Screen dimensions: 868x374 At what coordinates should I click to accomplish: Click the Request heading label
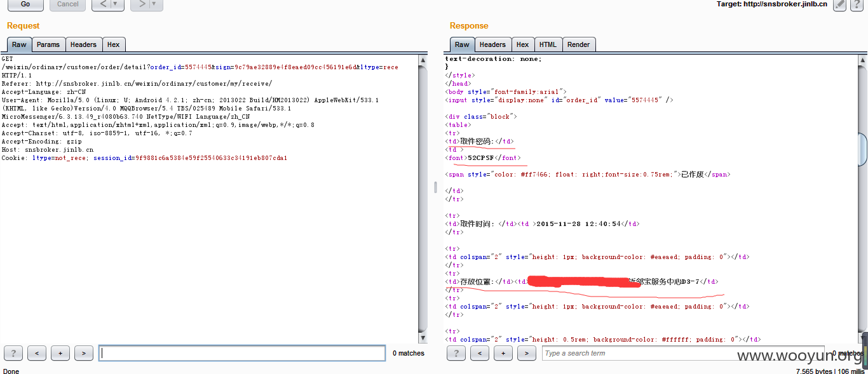click(24, 26)
